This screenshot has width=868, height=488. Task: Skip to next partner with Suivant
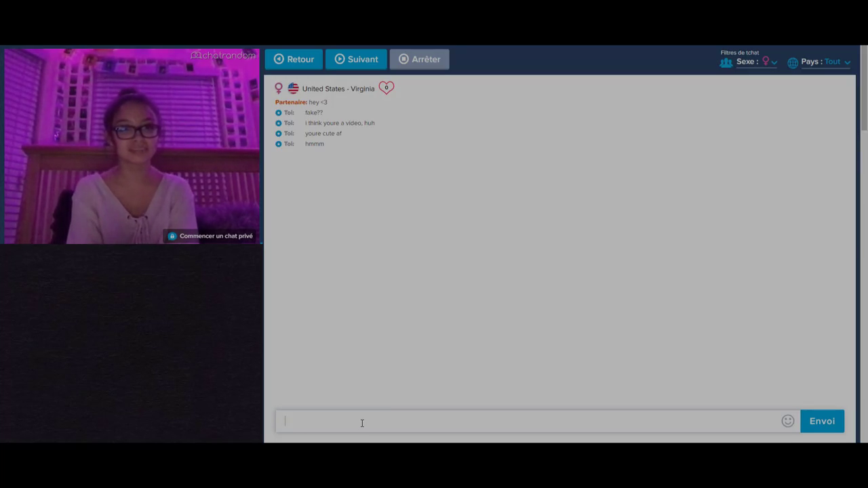pos(356,59)
